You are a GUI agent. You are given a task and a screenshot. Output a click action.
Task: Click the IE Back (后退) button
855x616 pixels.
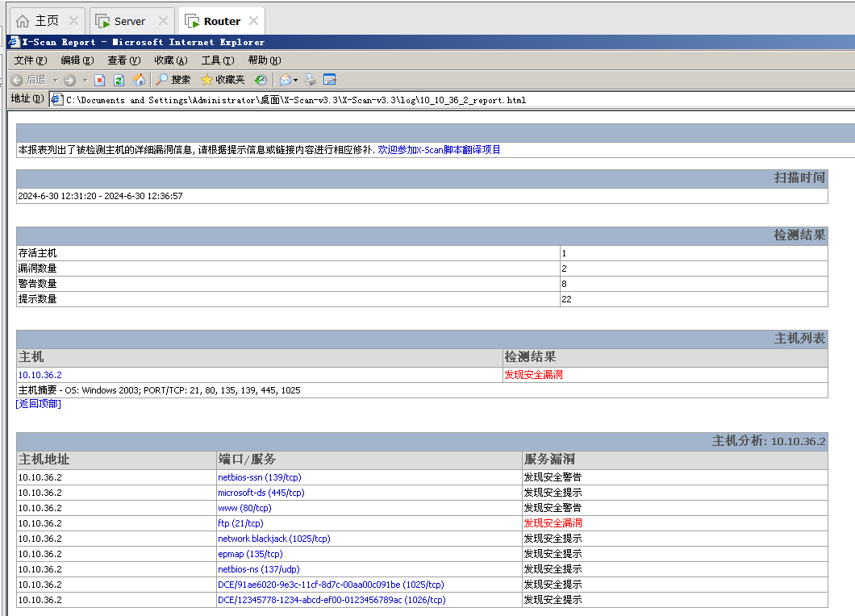(x=28, y=80)
